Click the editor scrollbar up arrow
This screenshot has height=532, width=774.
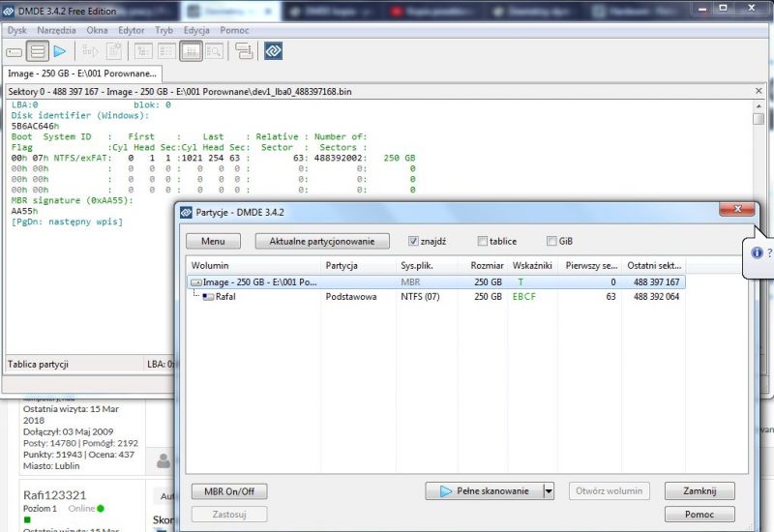759,105
